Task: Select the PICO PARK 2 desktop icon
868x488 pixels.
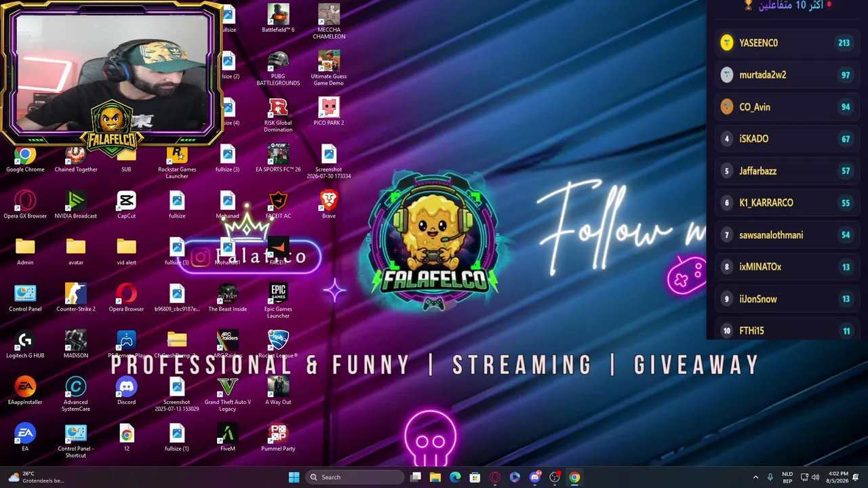Action: tap(329, 112)
